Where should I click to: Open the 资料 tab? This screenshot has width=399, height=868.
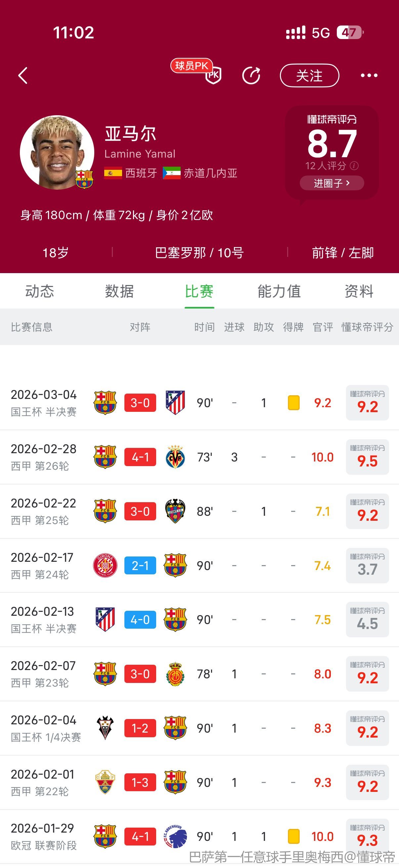359,291
